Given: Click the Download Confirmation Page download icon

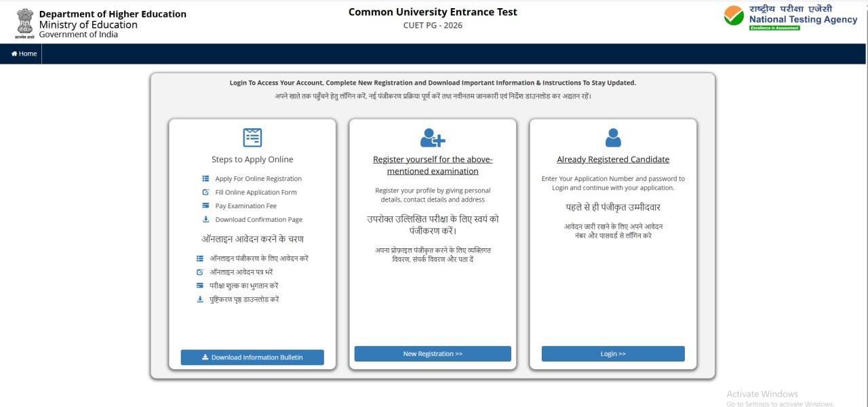Looking at the screenshot, I should coord(205,219).
